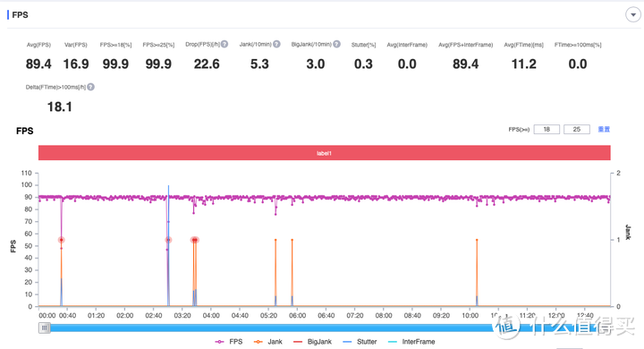Toggle BigJank series in chart legend
Image resolution: width=644 pixels, height=349 pixels.
[313, 342]
